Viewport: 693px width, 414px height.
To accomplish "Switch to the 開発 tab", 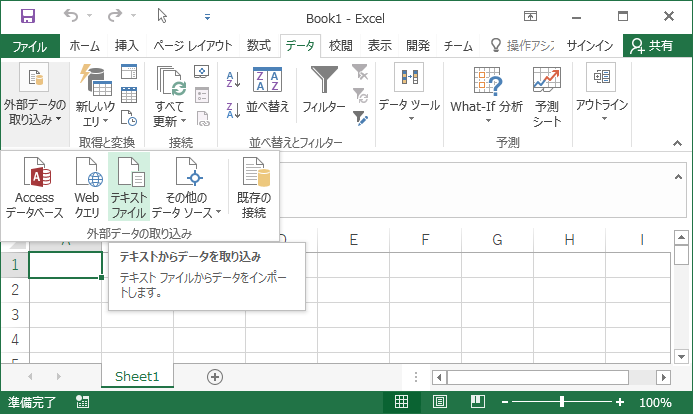I will point(418,46).
